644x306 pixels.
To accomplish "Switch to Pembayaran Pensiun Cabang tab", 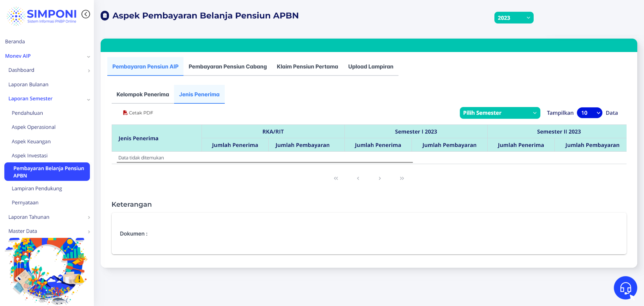I will [x=228, y=66].
